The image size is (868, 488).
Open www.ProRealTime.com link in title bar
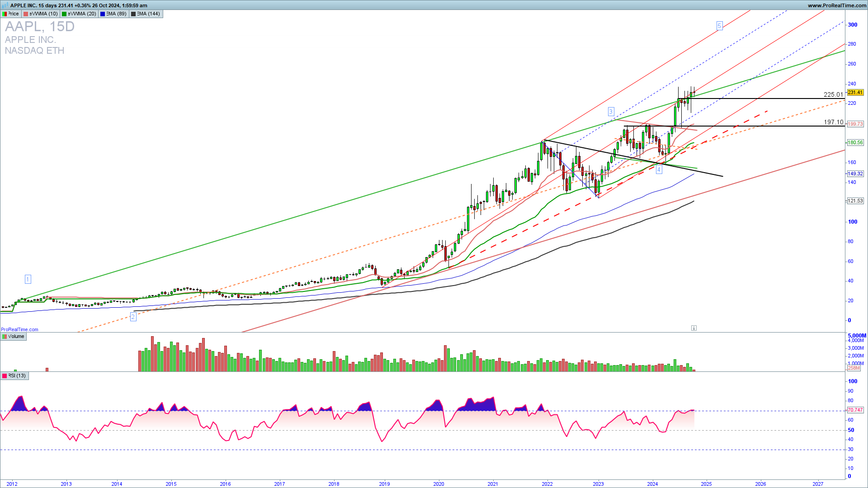[837, 5]
